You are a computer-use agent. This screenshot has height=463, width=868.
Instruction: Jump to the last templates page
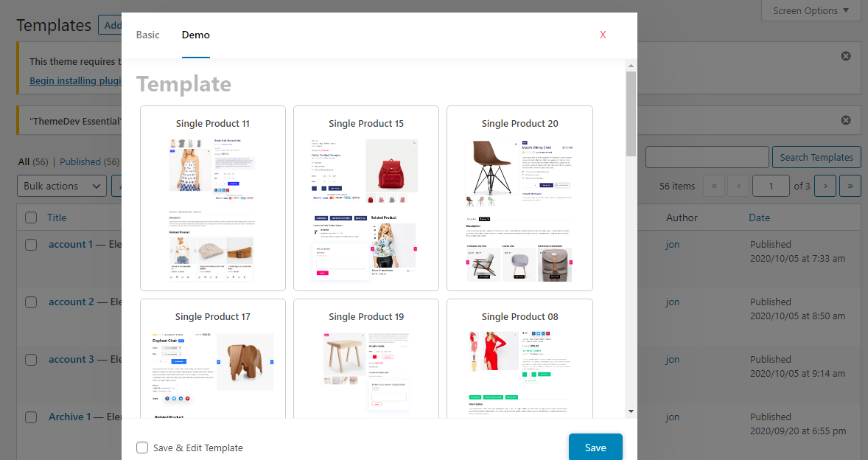pyautogui.click(x=850, y=186)
